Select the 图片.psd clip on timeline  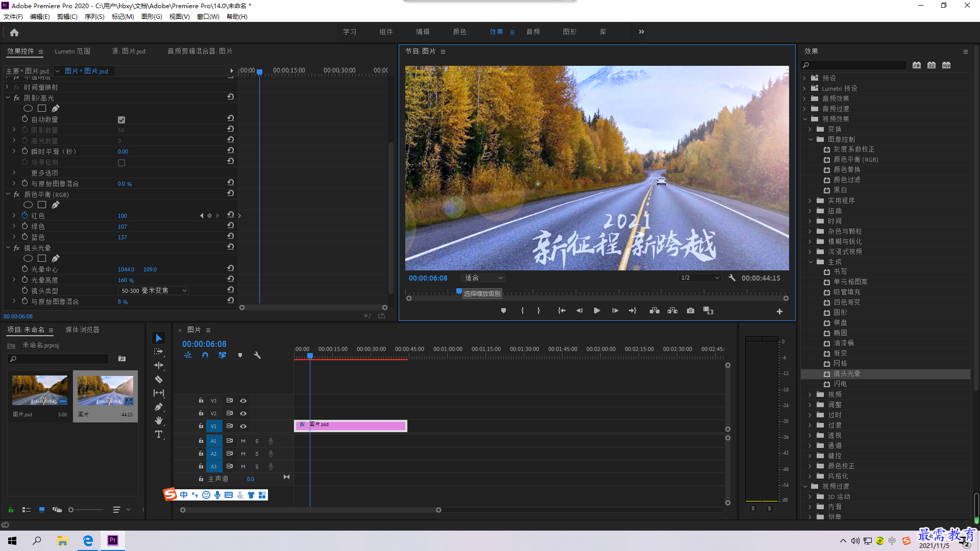coord(351,425)
